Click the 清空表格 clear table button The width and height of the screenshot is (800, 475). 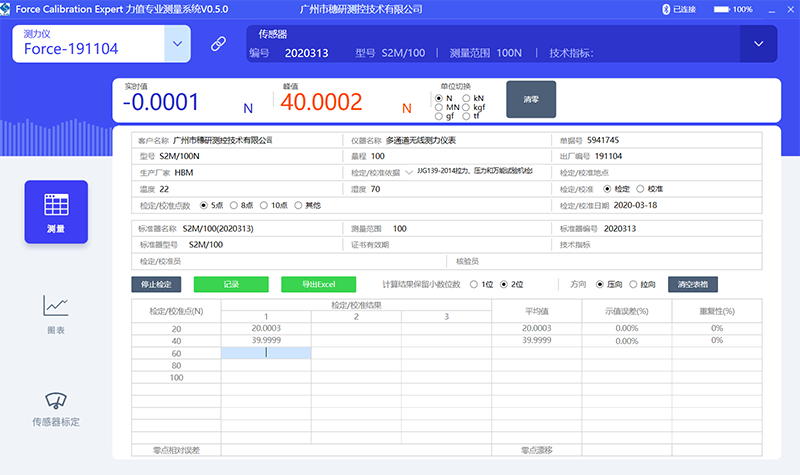pyautogui.click(x=693, y=284)
